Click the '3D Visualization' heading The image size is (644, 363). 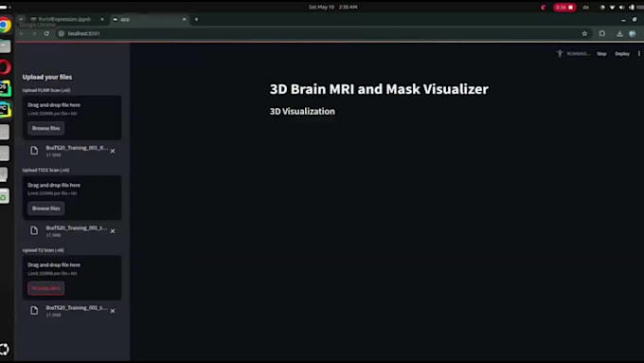(x=302, y=112)
